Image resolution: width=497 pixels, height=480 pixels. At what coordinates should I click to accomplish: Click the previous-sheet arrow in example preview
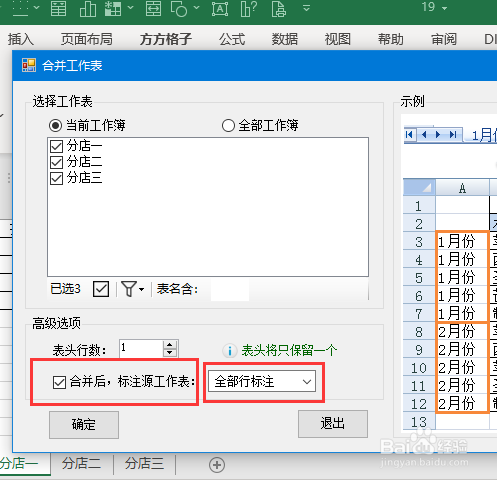(424, 135)
